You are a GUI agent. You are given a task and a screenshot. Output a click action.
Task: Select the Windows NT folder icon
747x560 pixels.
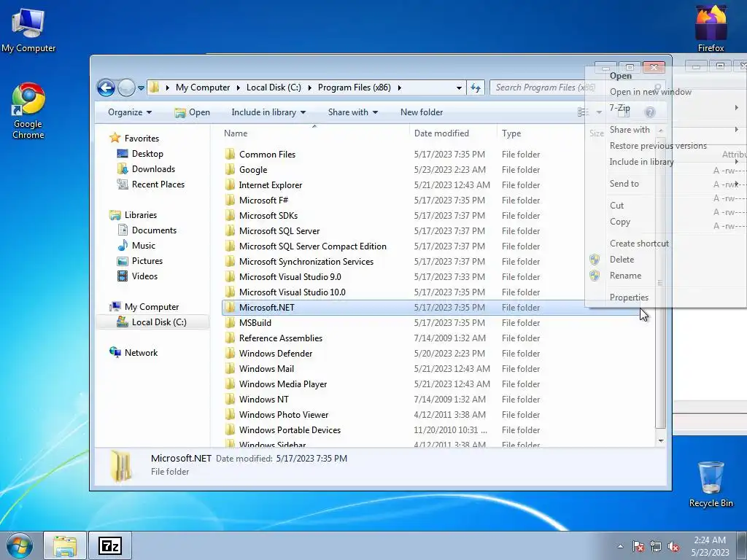pyautogui.click(x=230, y=400)
